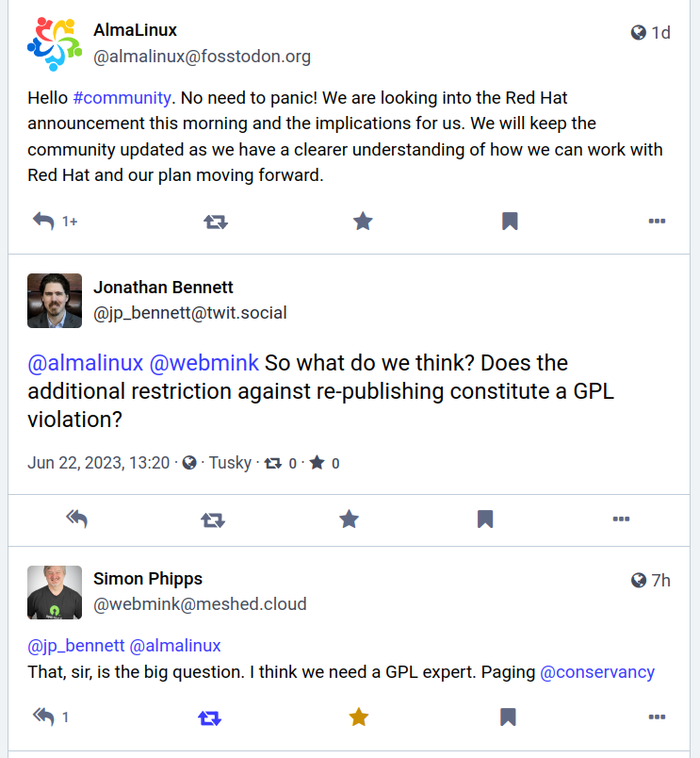Image resolution: width=700 pixels, height=758 pixels.
Task: Boost the AlmaLinux post
Action: point(216,222)
